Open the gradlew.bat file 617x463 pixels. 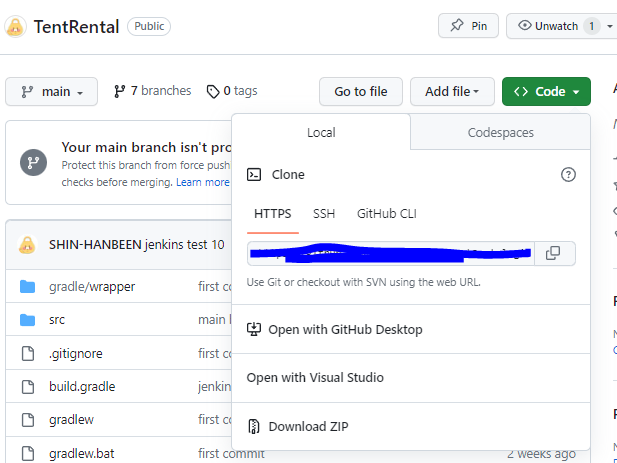(81, 454)
